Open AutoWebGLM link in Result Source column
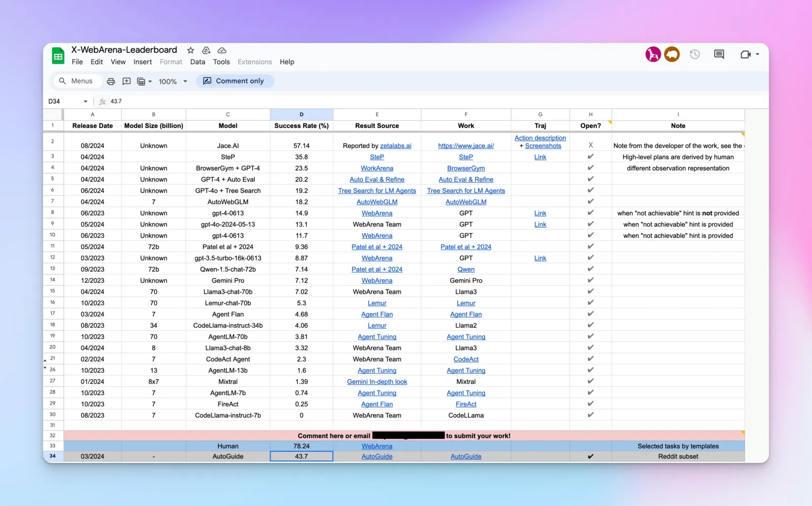 377,202
